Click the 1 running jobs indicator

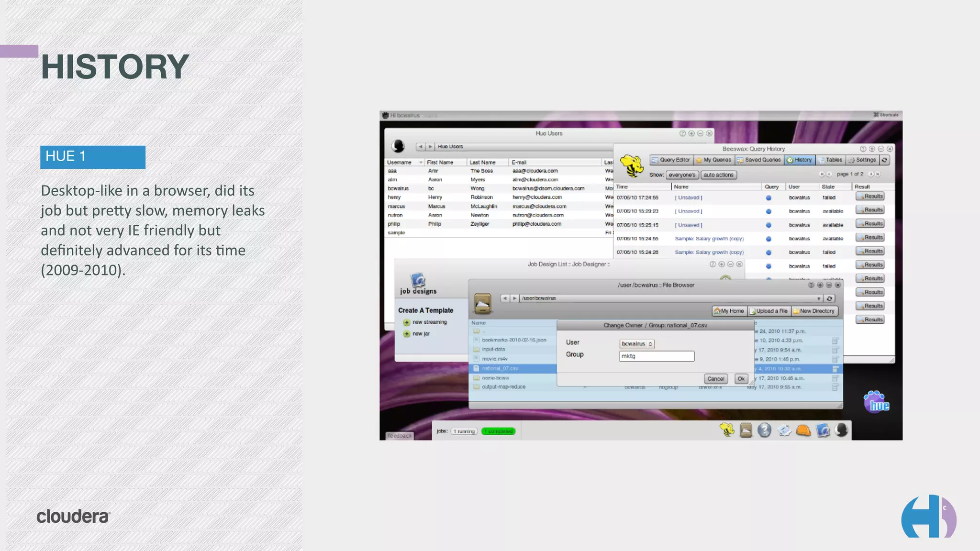pyautogui.click(x=464, y=431)
